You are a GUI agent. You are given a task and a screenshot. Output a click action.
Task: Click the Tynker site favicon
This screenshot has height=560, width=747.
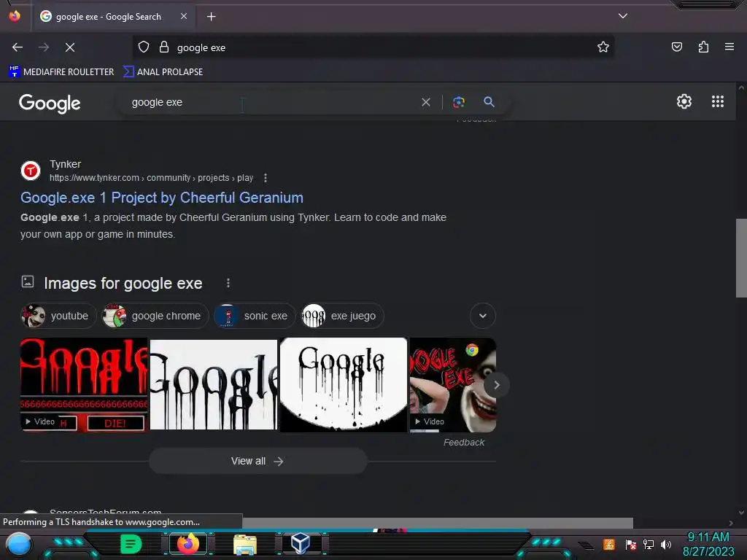[31, 171]
